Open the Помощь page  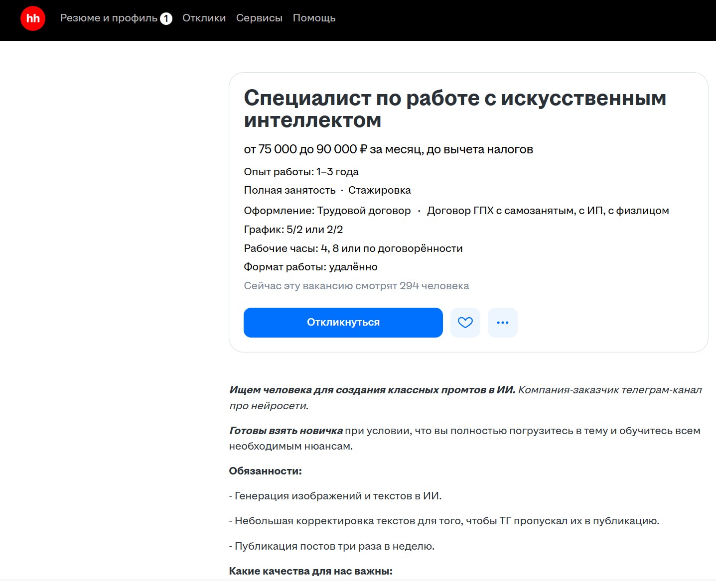tap(314, 18)
